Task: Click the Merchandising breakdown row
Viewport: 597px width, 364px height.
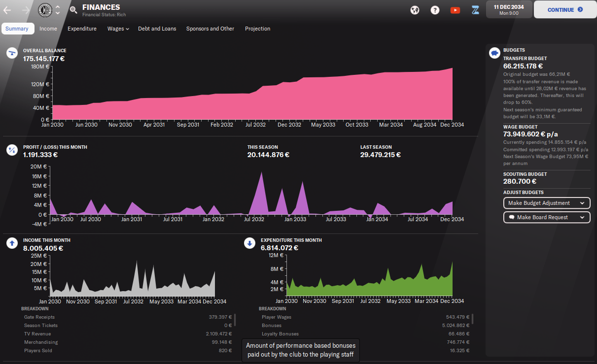Action: click(x=128, y=342)
